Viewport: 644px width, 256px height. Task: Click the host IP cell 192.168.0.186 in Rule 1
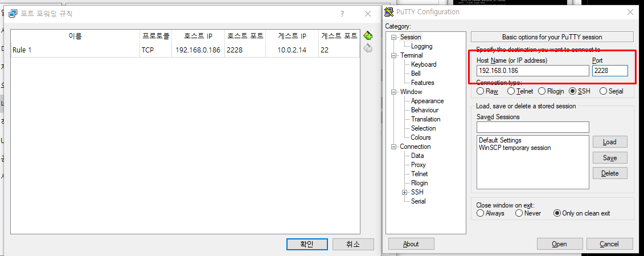click(198, 50)
